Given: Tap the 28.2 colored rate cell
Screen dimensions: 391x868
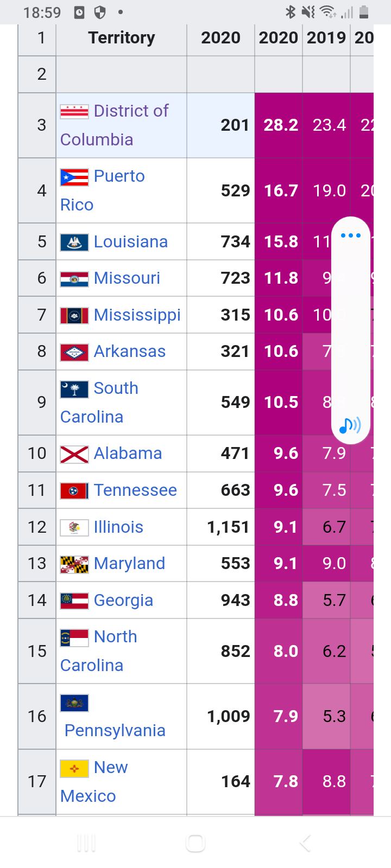Looking at the screenshot, I should click(281, 125).
